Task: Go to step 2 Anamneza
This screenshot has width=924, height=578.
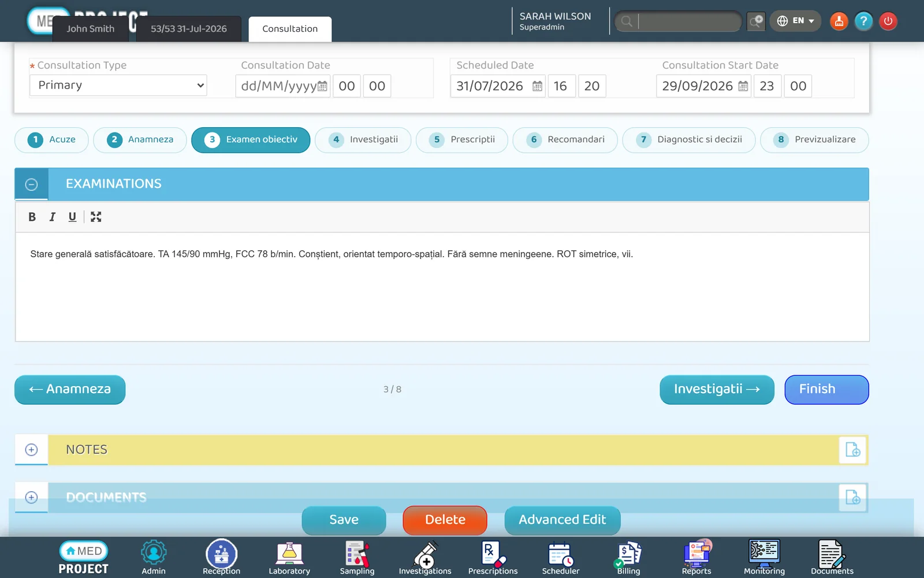Action: point(140,140)
